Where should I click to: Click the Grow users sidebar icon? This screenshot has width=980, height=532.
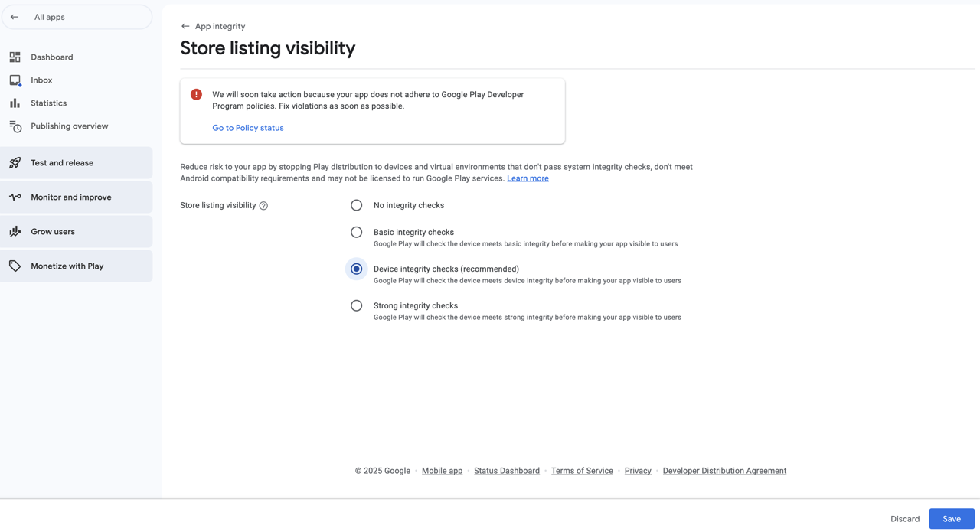[x=15, y=231]
